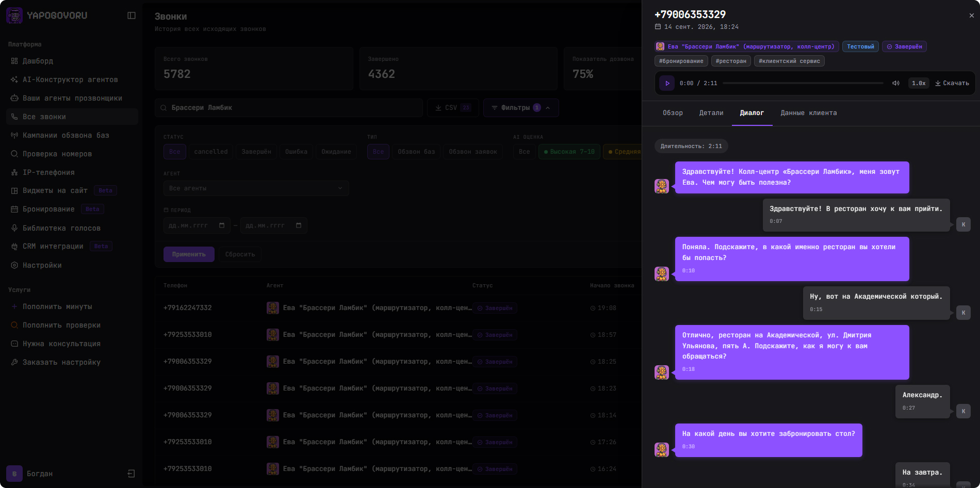980x488 pixels.
Task: Click Нужна консультация
Action: (72, 344)
